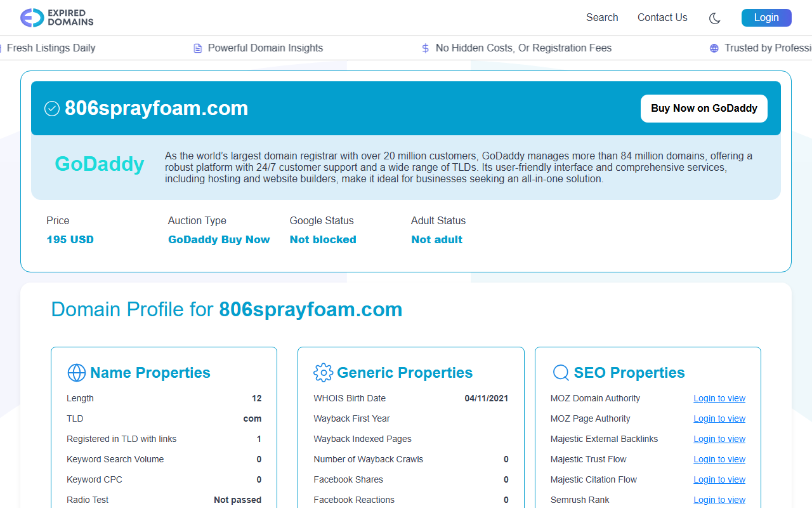
Task: Open Login to view for Majestic Trust Flow
Action: click(719, 459)
